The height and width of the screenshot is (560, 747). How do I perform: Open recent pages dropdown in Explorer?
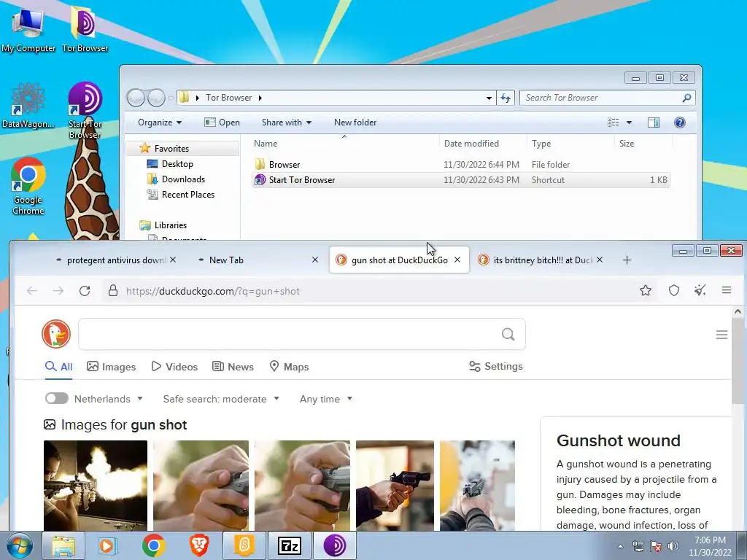[171, 98]
